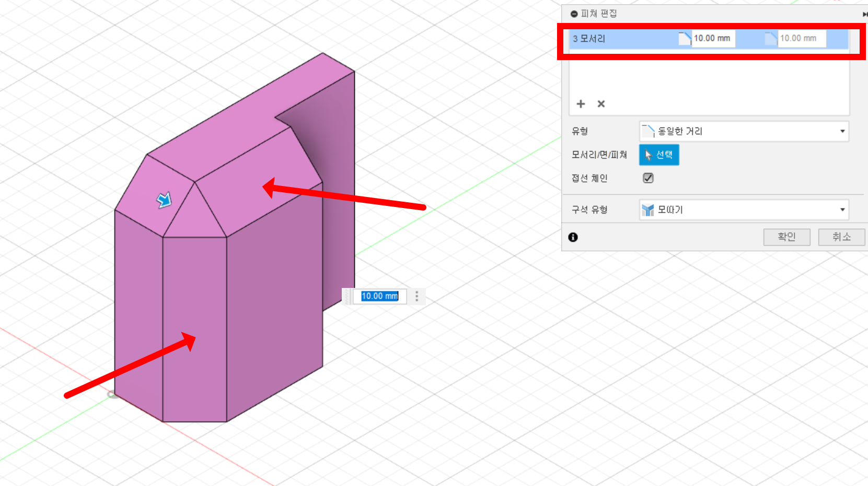Screen dimensions: 868x486
Task: Open the 유형 dropdown showing 동일한 거리
Action: point(744,131)
